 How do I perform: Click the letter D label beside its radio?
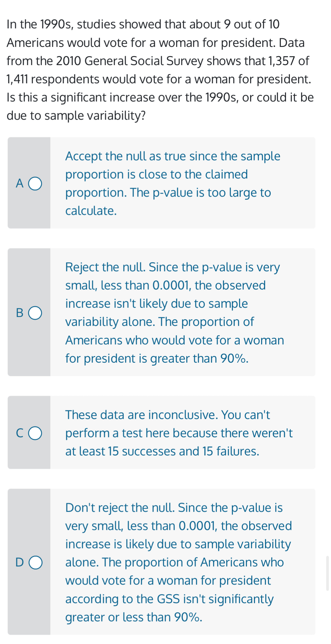click(x=20, y=562)
